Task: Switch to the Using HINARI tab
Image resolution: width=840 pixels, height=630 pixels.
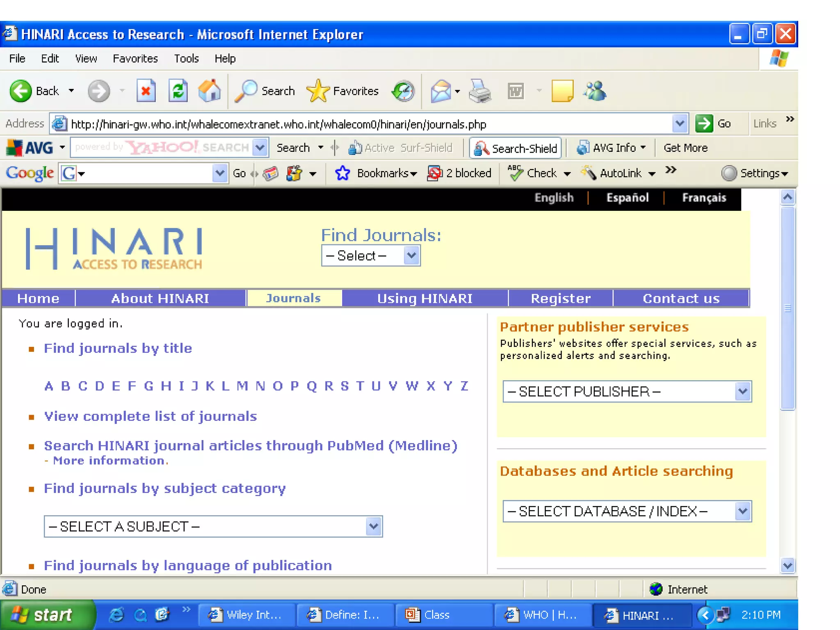Action: (425, 298)
